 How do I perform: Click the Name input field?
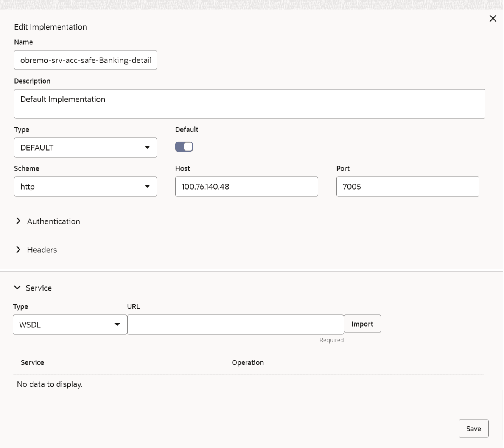pyautogui.click(x=86, y=60)
